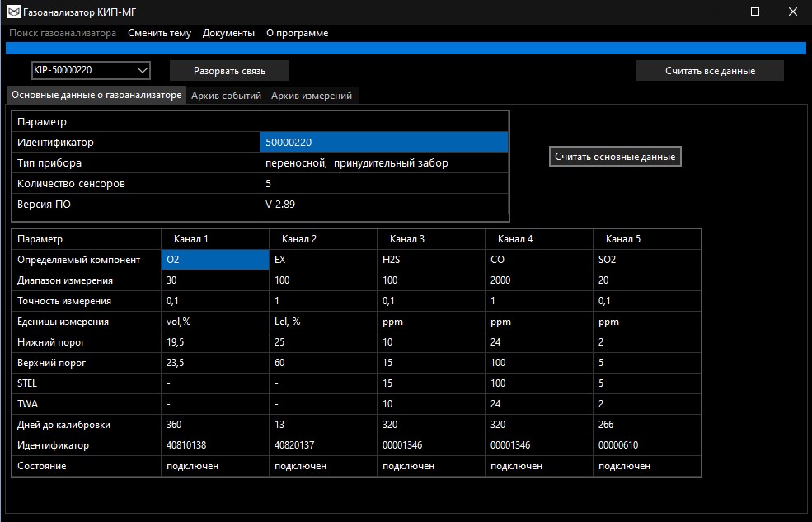Click the blue progress bar
812x522 pixels.
(406, 49)
